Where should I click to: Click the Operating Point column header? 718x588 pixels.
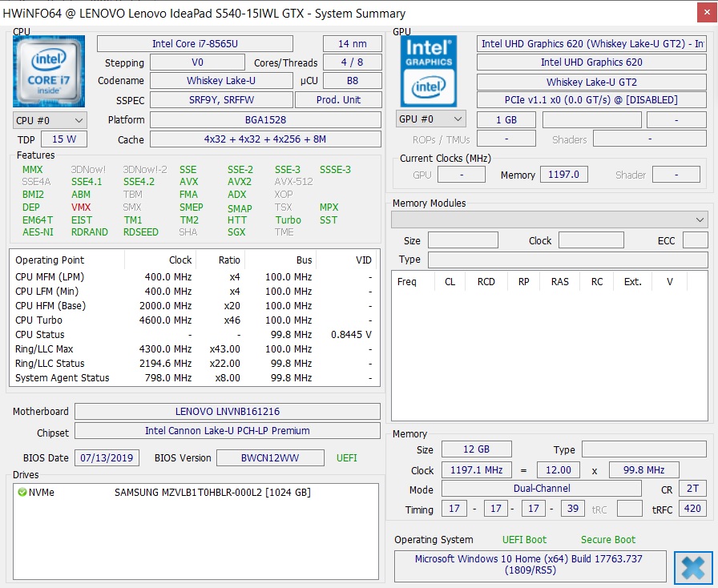pos(50,260)
